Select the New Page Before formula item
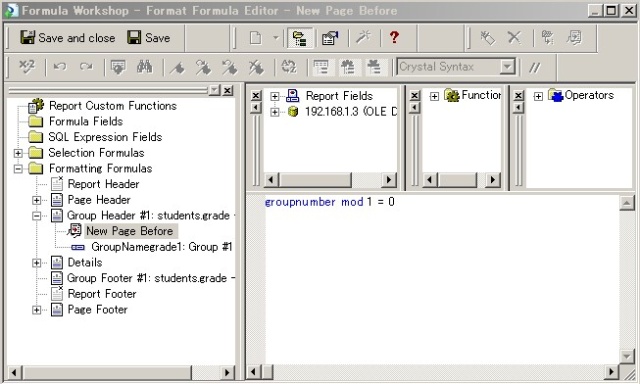This screenshot has height=384, width=640. [130, 231]
